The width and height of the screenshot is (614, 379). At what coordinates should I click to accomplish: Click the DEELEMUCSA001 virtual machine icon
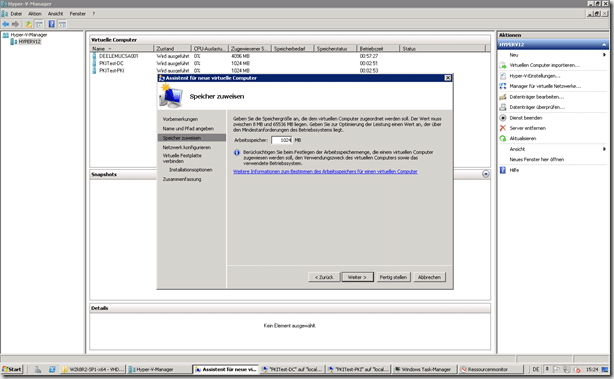(94, 56)
